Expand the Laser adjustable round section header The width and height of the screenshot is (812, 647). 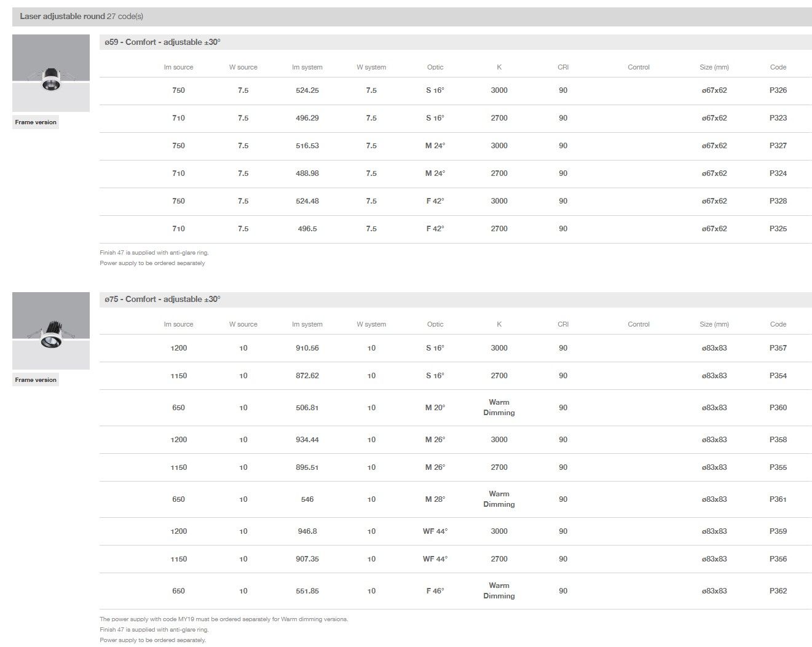click(x=81, y=17)
